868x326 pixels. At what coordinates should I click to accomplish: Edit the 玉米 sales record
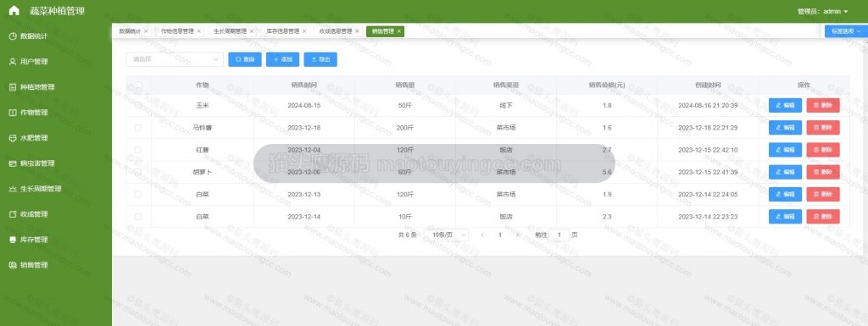tap(785, 105)
